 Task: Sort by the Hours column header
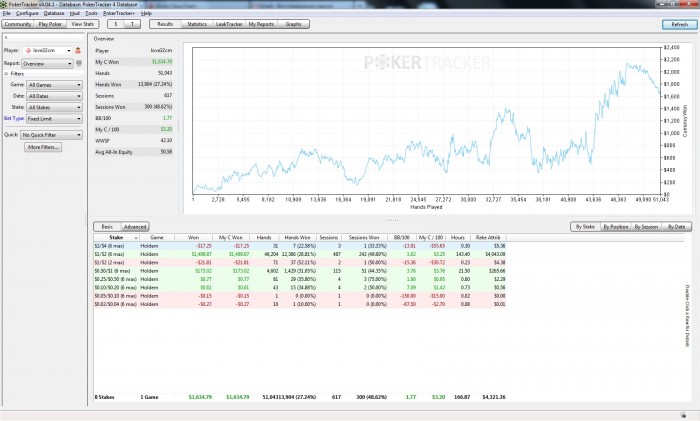pyautogui.click(x=458, y=238)
